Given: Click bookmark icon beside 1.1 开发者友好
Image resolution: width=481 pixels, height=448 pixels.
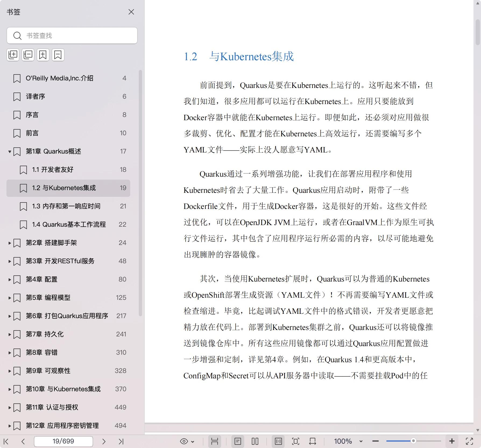Looking at the screenshot, I should click(x=23, y=170).
